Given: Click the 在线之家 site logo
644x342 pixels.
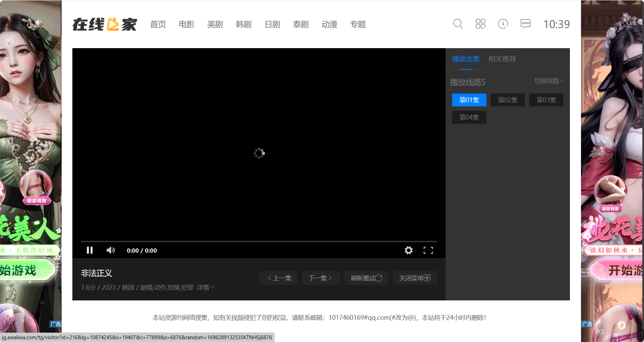Looking at the screenshot, I should tap(105, 24).
